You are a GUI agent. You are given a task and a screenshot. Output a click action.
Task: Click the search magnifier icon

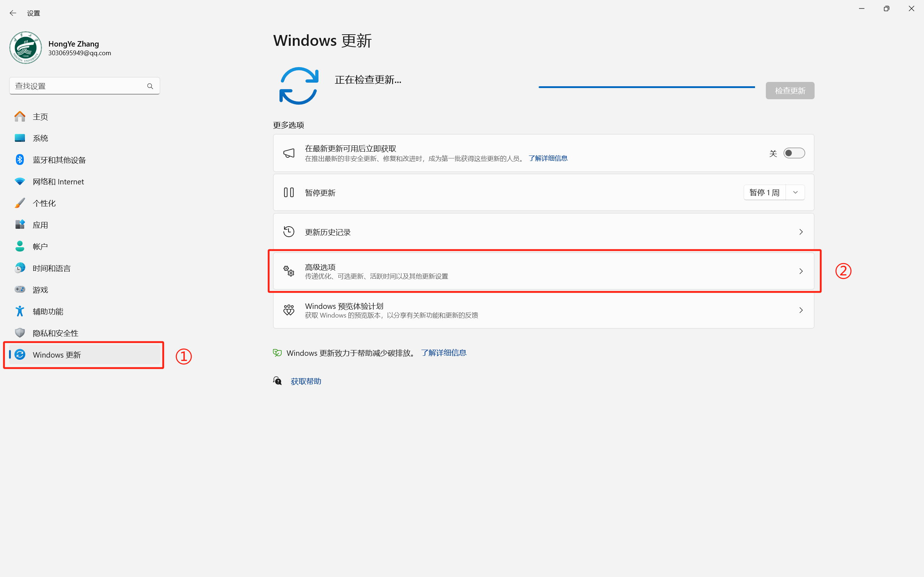pyautogui.click(x=150, y=86)
